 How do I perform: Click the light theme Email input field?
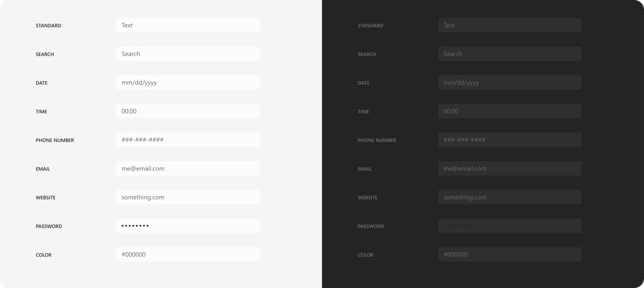click(188, 169)
